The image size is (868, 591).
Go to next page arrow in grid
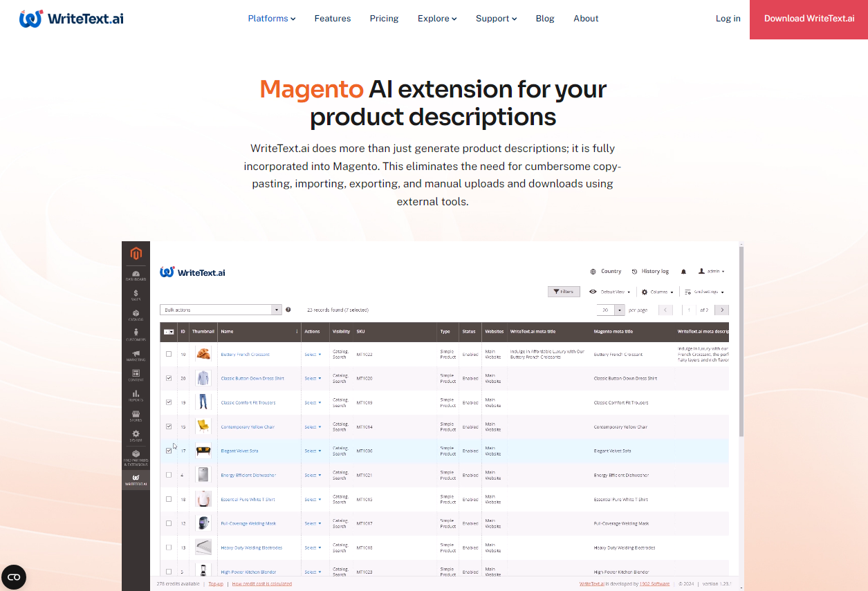coord(721,310)
